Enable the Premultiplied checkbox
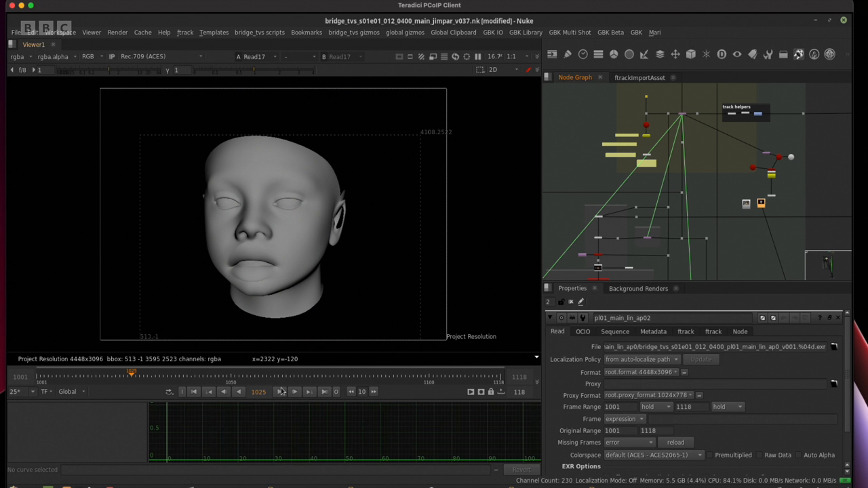The height and width of the screenshot is (488, 868). [710, 455]
